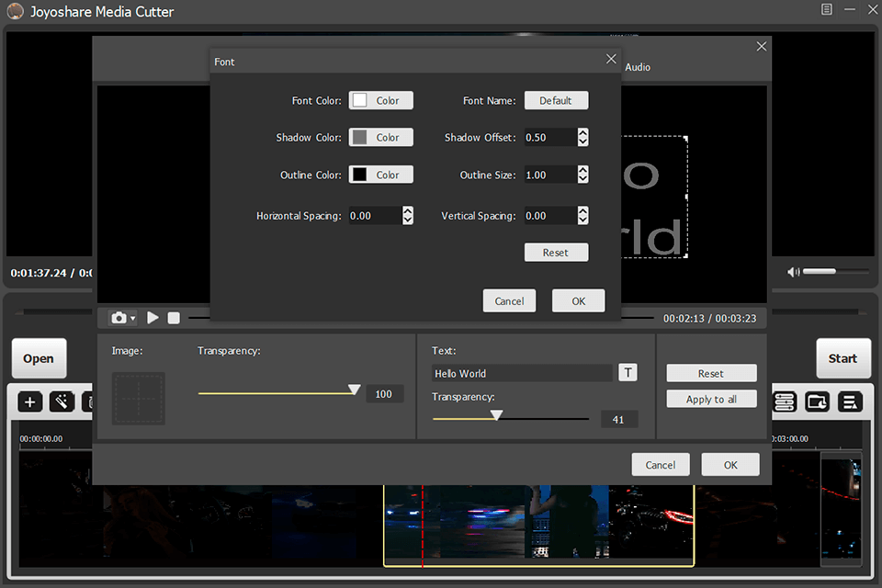Open the output folder icon
The height and width of the screenshot is (588, 882).
[x=817, y=401]
